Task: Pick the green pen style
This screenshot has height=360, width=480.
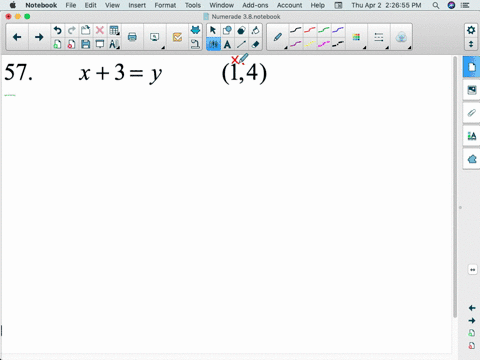Action: point(324,30)
